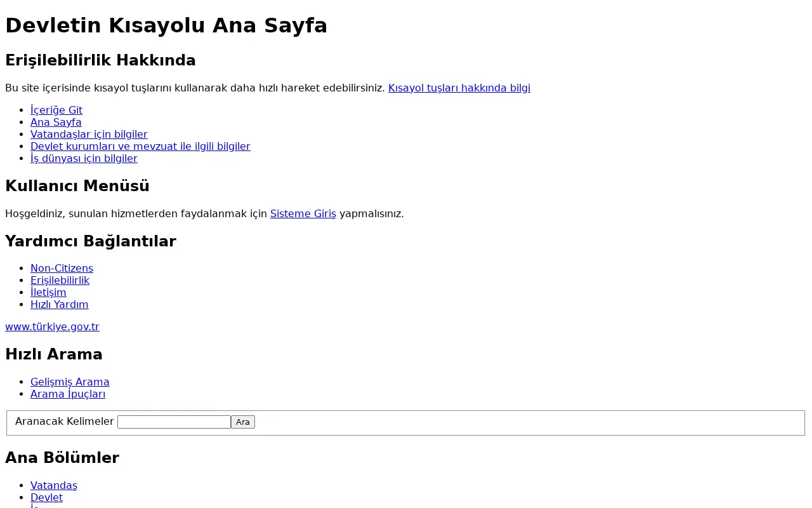Open the Non-Citizens link

coord(62,269)
